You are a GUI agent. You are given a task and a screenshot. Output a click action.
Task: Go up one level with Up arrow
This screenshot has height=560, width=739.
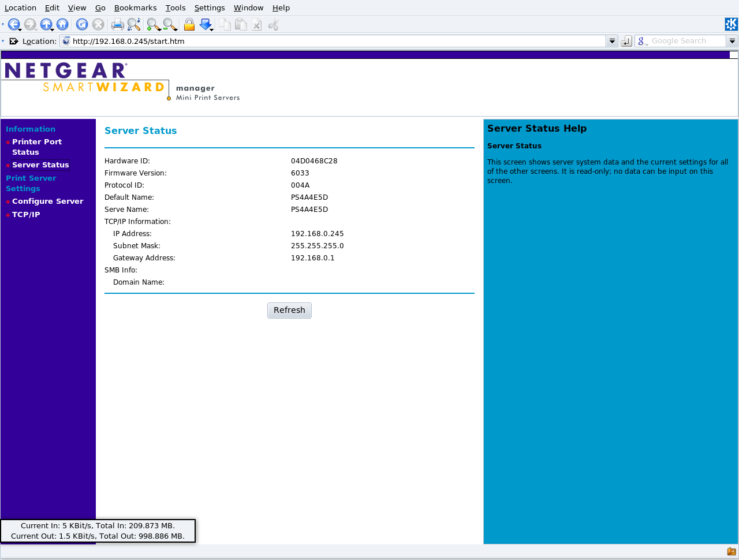[46, 24]
